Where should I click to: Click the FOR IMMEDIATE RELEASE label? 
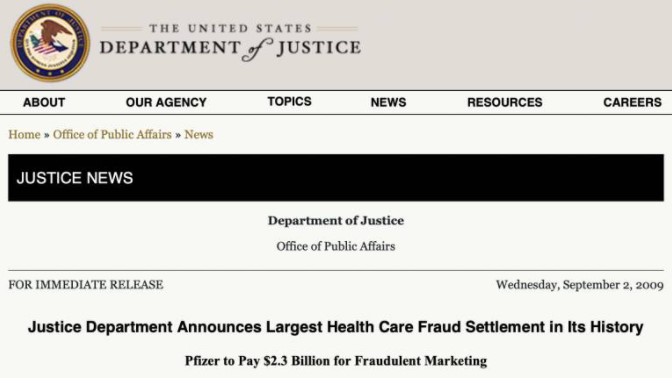point(86,285)
